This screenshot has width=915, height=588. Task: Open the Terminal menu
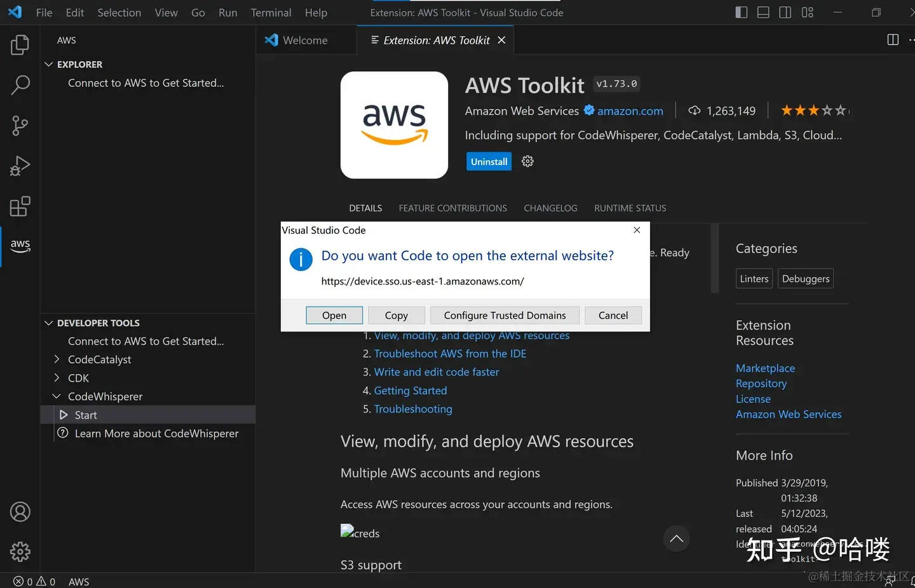pyautogui.click(x=271, y=13)
